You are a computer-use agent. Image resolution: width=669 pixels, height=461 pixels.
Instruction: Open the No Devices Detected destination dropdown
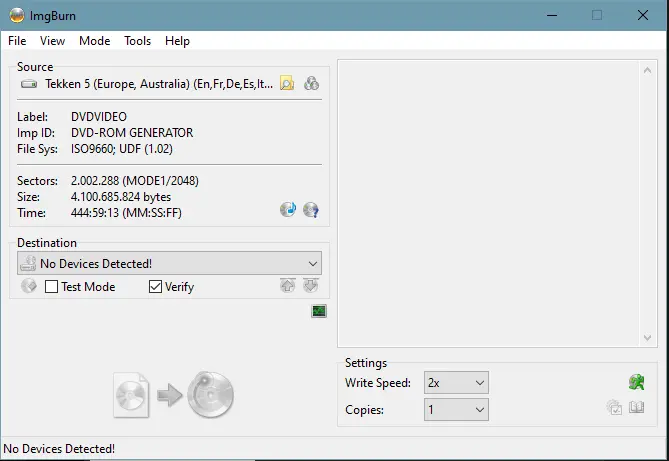pos(169,263)
